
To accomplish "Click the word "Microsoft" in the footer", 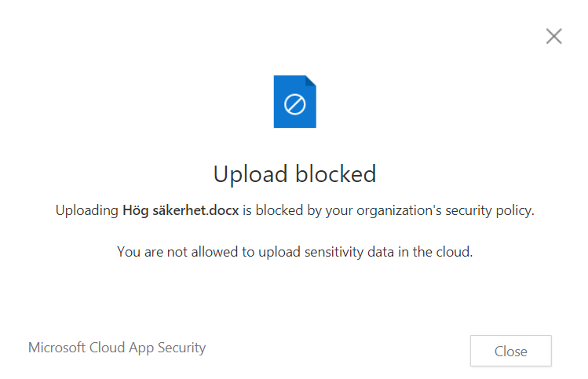I will pos(57,347).
